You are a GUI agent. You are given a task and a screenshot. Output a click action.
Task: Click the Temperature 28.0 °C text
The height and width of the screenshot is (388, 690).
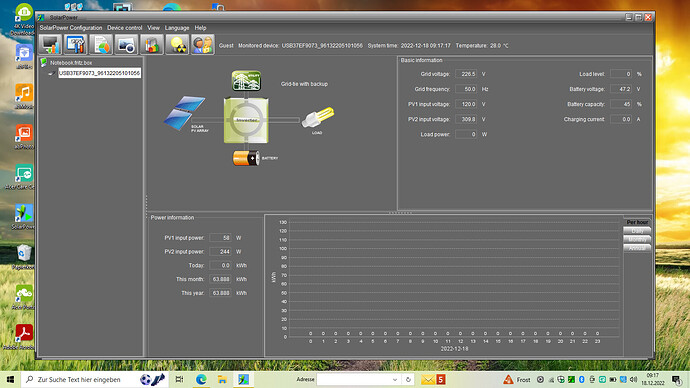[x=482, y=45]
